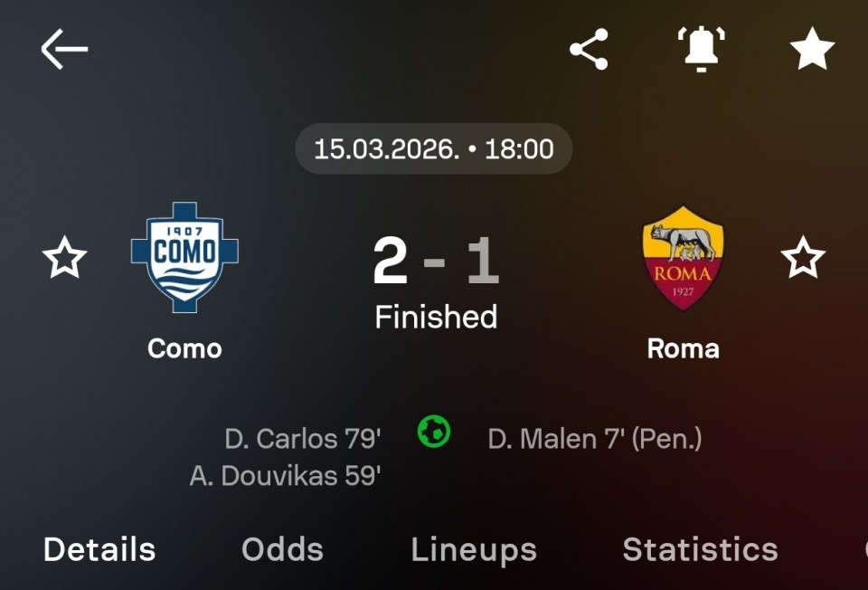
Task: Tap the 2 - 1 final score
Action: click(435, 262)
